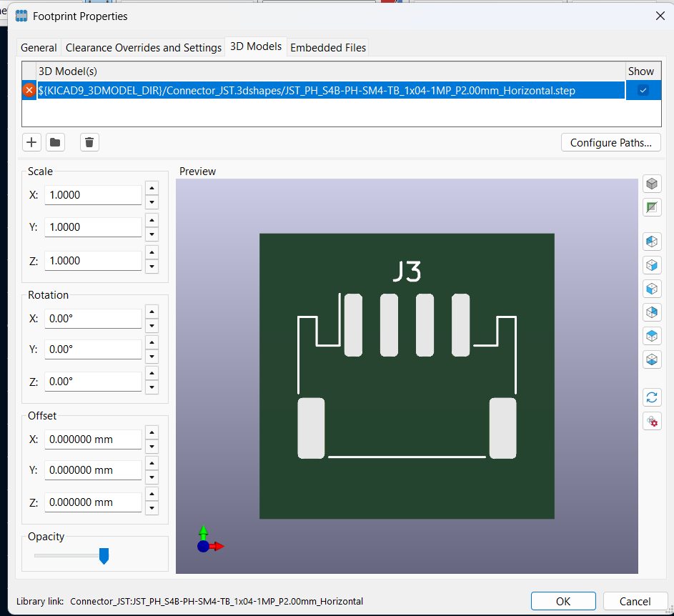Click the Opacity slider handle
The width and height of the screenshot is (674, 616).
(104, 556)
